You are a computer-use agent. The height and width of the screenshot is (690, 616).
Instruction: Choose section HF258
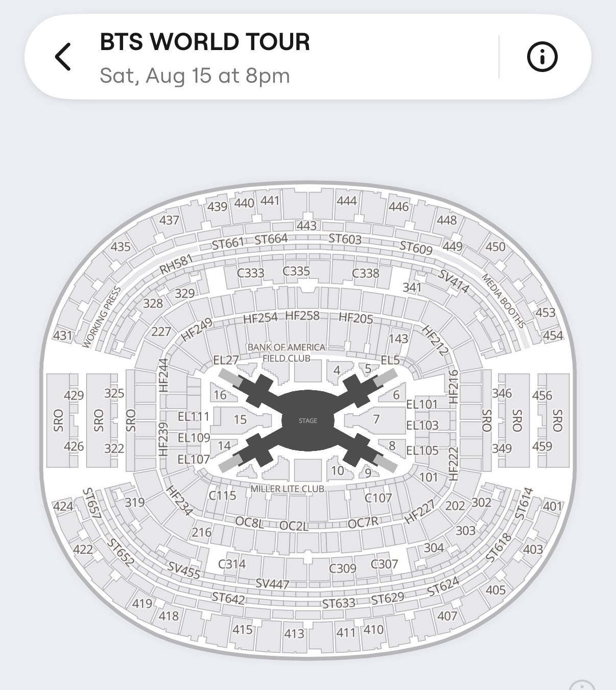coord(302,316)
